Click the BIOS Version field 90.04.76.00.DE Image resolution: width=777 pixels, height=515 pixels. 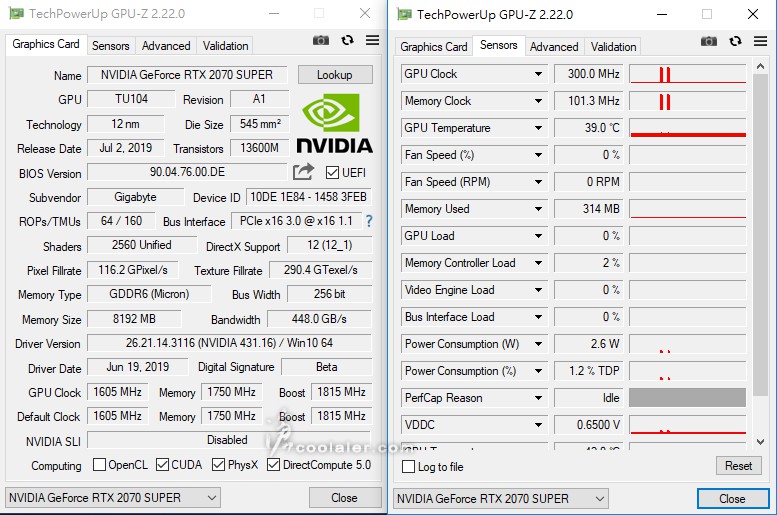(187, 172)
